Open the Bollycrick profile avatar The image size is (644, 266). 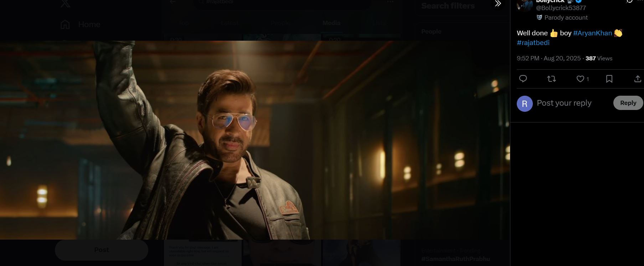524,4
